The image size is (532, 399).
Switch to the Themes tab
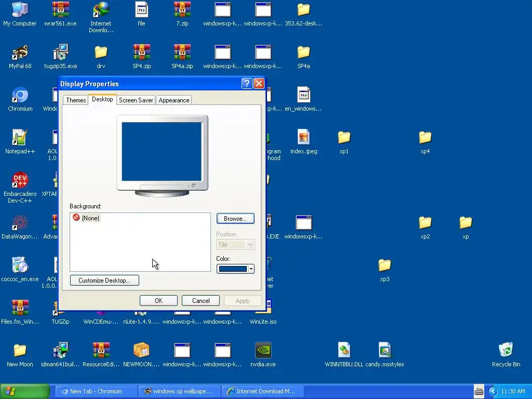76,100
